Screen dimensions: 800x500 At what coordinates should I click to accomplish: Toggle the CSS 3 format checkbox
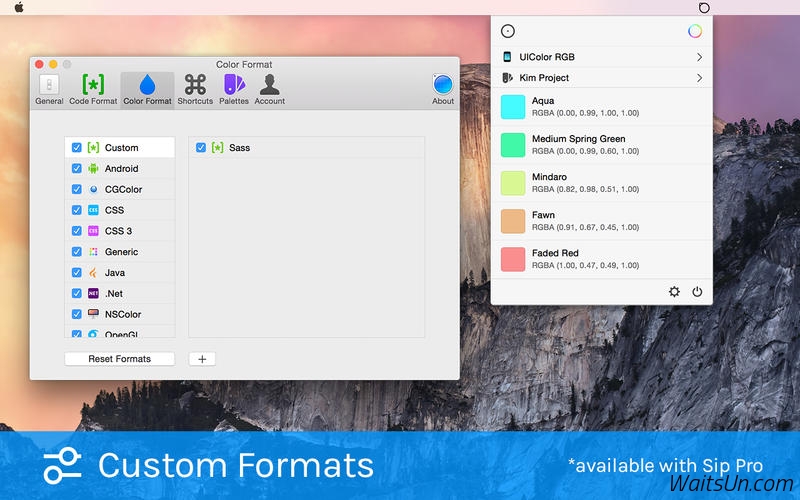77,231
